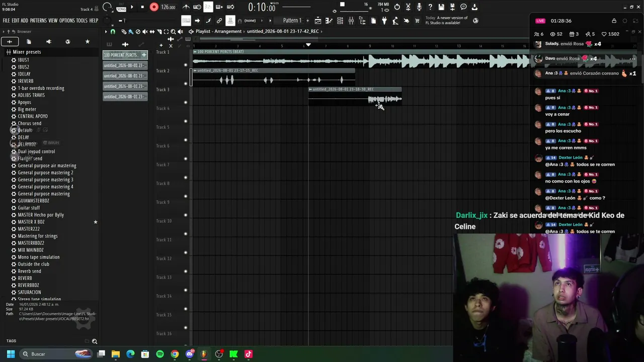Viewport: 644px width, 362px height.
Task: Select the playlist Zoom tool
Action: point(173,32)
